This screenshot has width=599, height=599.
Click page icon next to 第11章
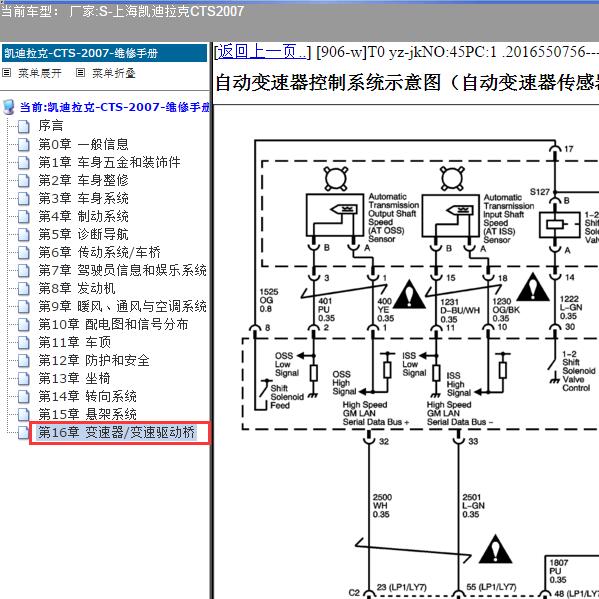coord(24,343)
